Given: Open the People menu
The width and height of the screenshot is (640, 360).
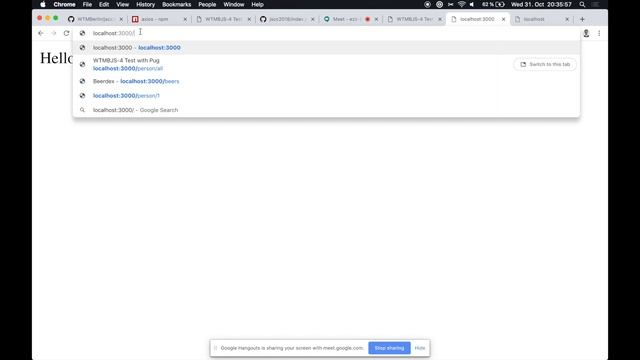Looking at the screenshot, I should [x=207, y=4].
